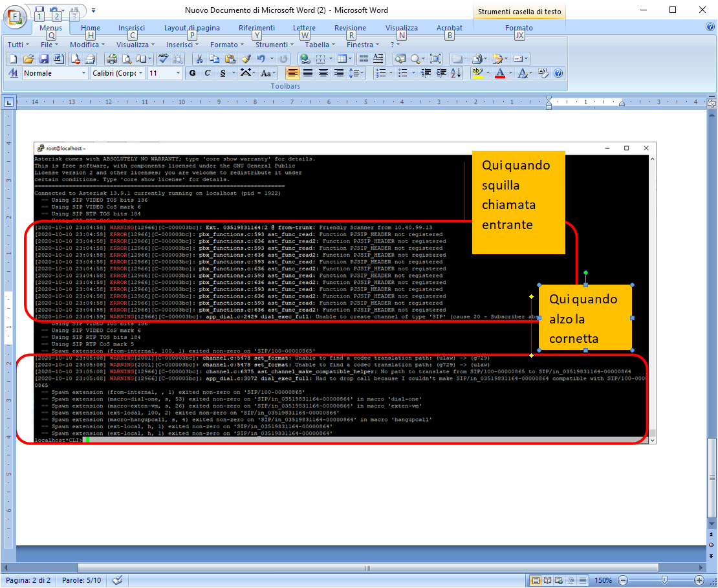Click the ribbon help icon at top right
The width and height of the screenshot is (718, 588).
(710, 27)
